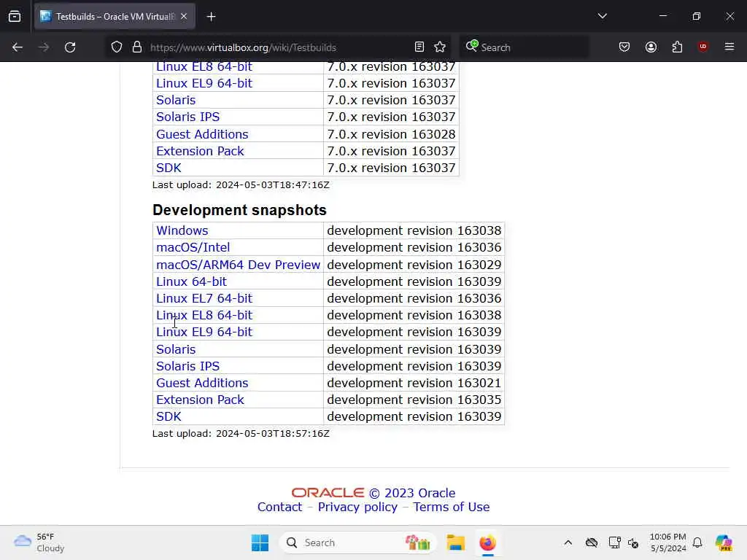Open the Privacy policy footer link
Viewport: 747px width, 560px height.
(357, 507)
